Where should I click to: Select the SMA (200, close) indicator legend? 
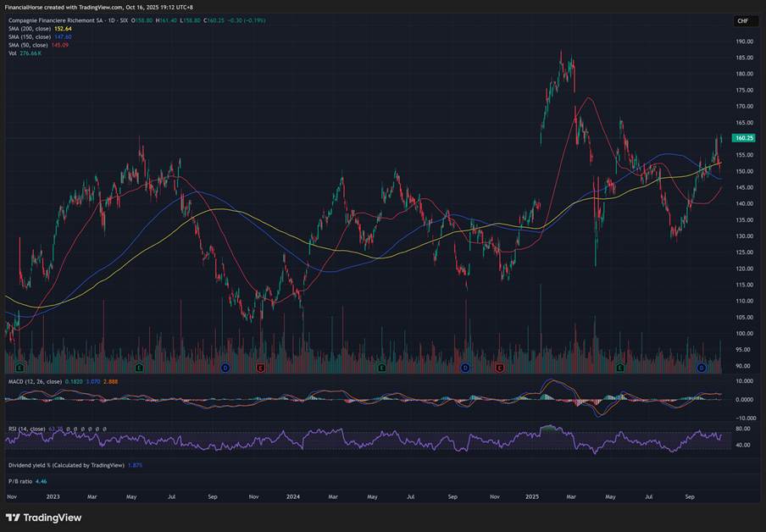tap(31, 28)
